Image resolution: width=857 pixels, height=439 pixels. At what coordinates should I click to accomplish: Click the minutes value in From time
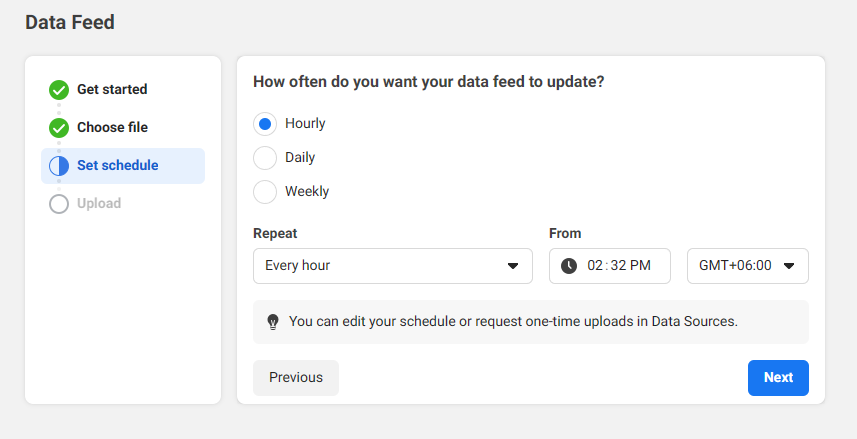(616, 266)
